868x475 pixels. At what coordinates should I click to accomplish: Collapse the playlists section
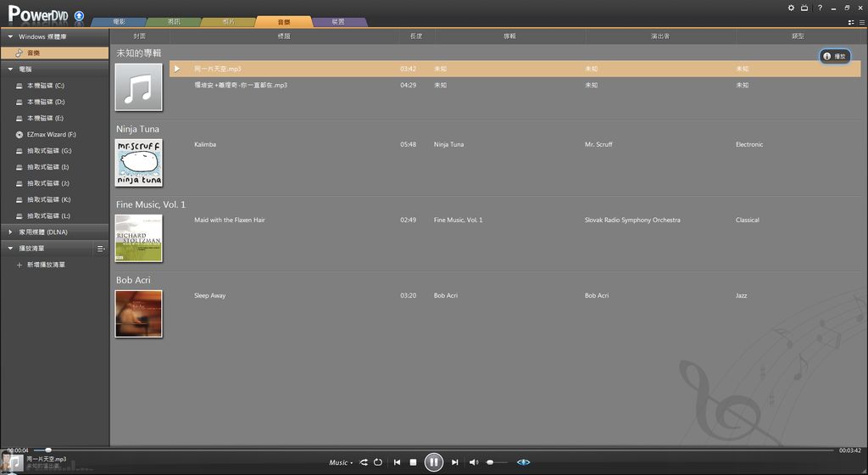[10, 249]
